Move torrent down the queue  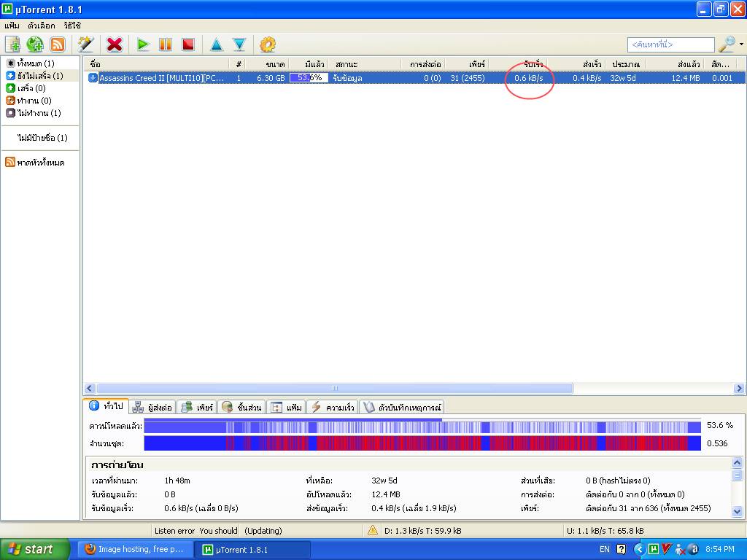(239, 44)
